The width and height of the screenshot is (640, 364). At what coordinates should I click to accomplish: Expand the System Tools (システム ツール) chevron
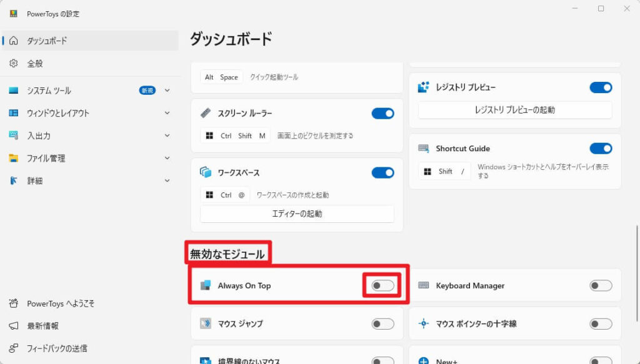167,91
